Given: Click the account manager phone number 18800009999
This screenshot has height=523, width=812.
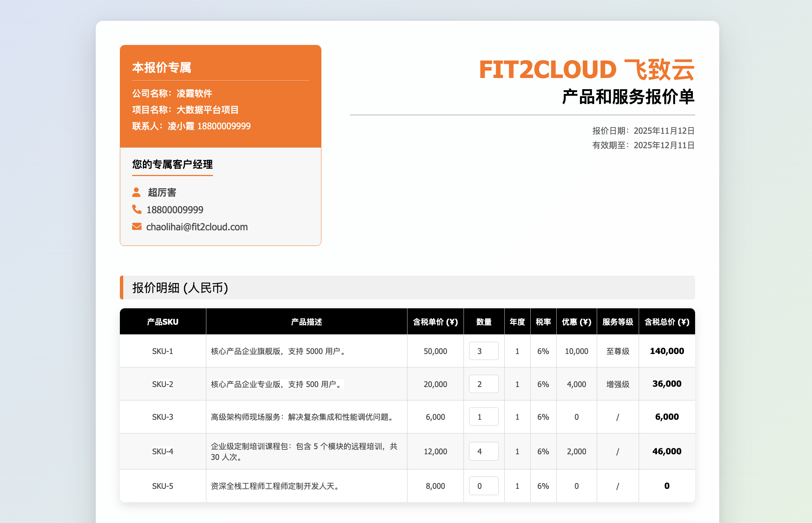Looking at the screenshot, I should [175, 210].
